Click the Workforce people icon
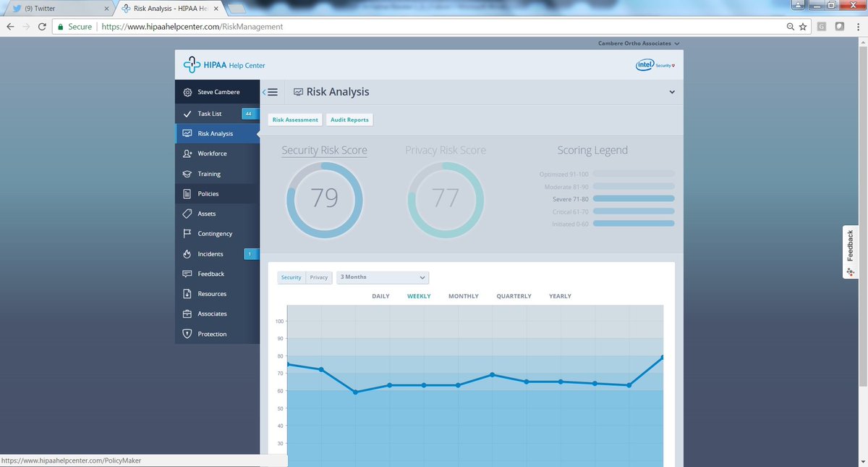868x467 pixels. click(187, 153)
